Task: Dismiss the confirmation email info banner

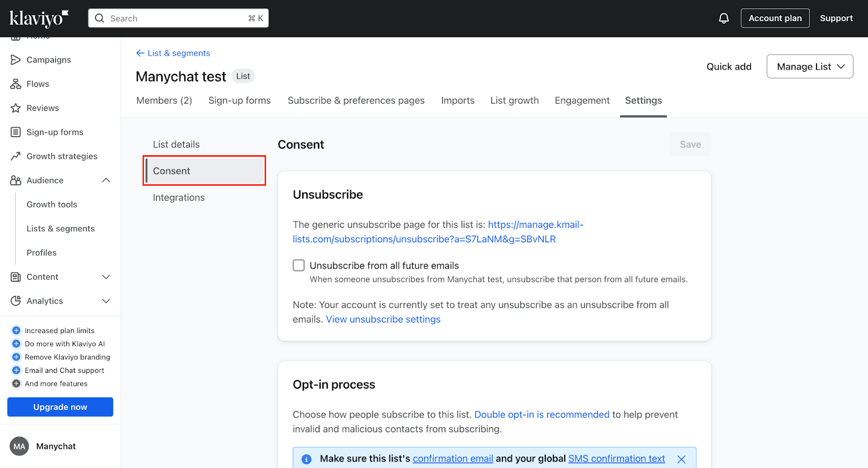Action: pos(681,459)
